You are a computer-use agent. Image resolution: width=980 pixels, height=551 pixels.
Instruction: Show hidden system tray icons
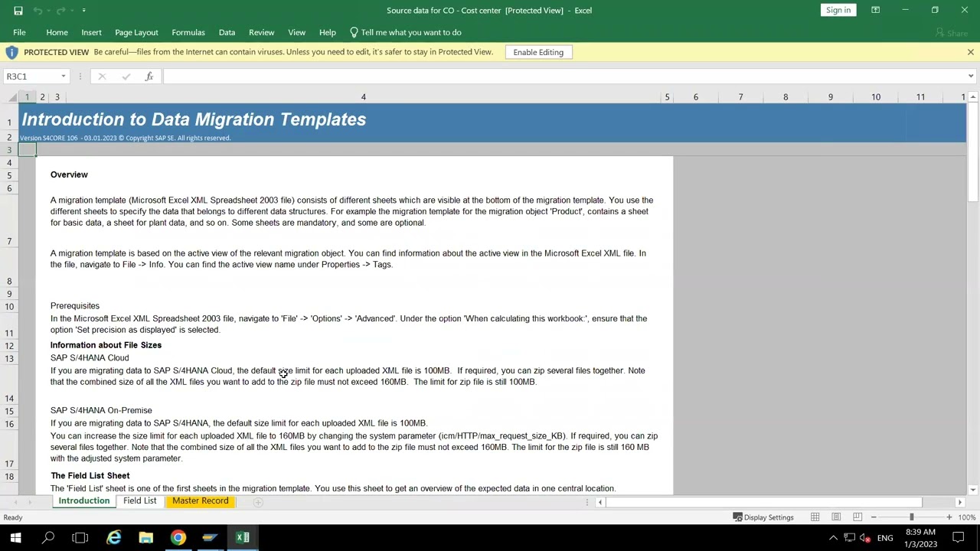pos(833,538)
